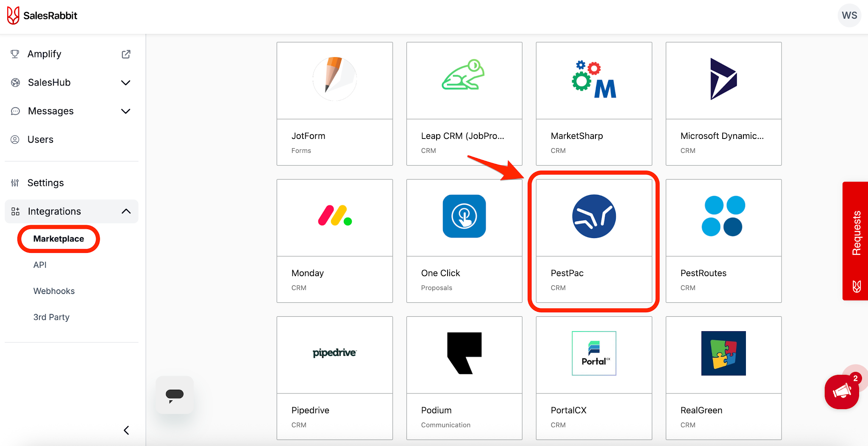Go to the Webhooks submenu item
Screen dimensions: 868x446
click(54, 291)
